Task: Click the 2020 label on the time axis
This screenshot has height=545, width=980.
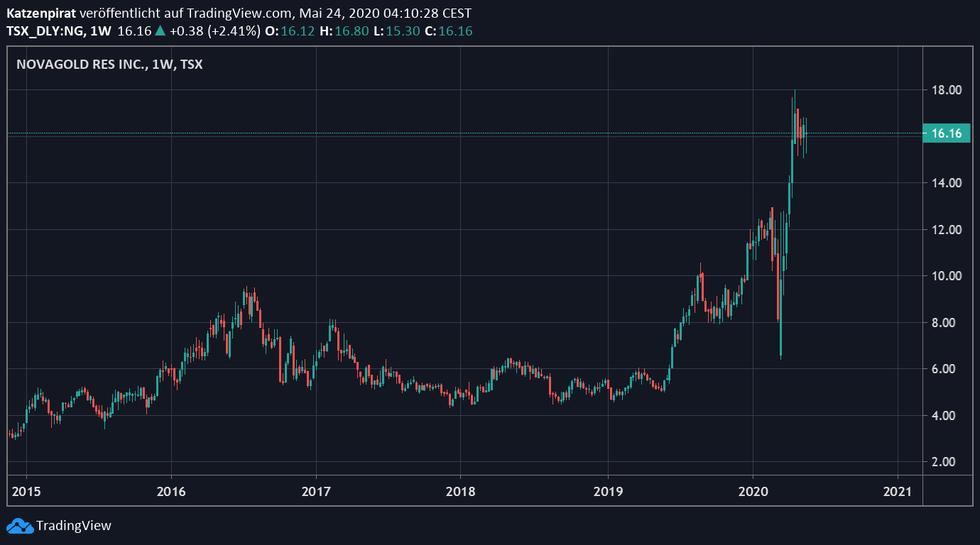Action: coord(752,491)
